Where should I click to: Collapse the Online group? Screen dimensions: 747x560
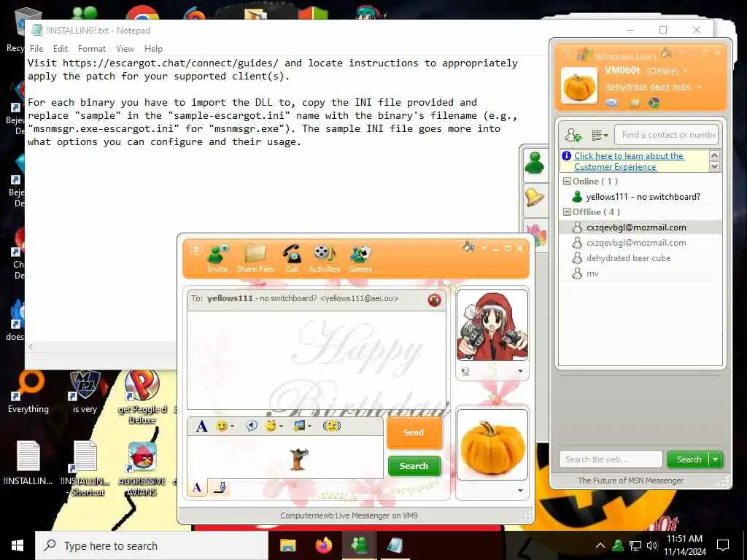pyautogui.click(x=567, y=182)
